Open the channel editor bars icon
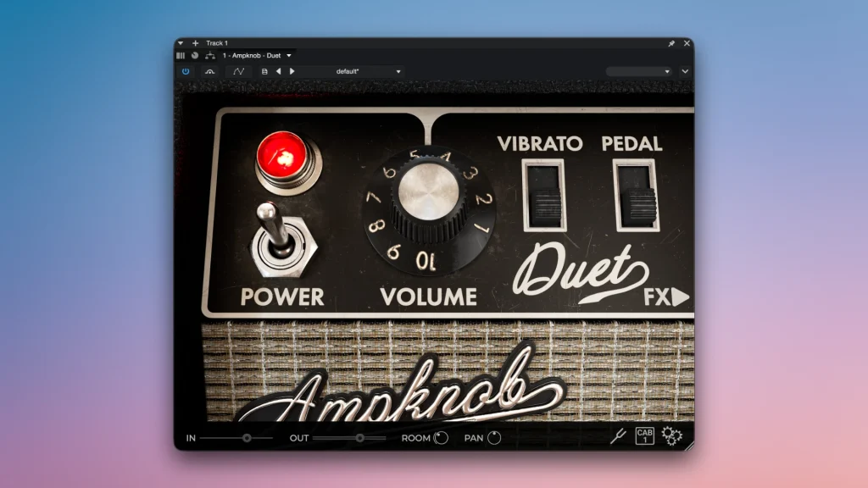This screenshot has width=868, height=488. (181, 55)
